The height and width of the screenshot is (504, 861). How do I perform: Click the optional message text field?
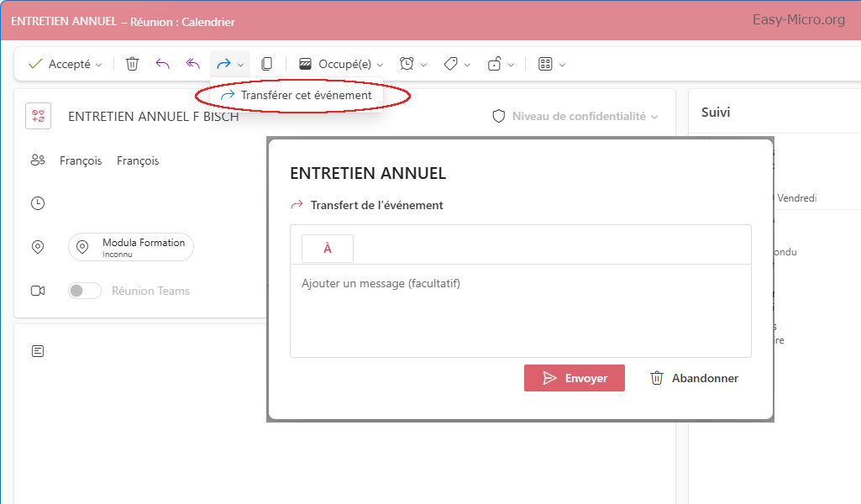pyautogui.click(x=520, y=311)
